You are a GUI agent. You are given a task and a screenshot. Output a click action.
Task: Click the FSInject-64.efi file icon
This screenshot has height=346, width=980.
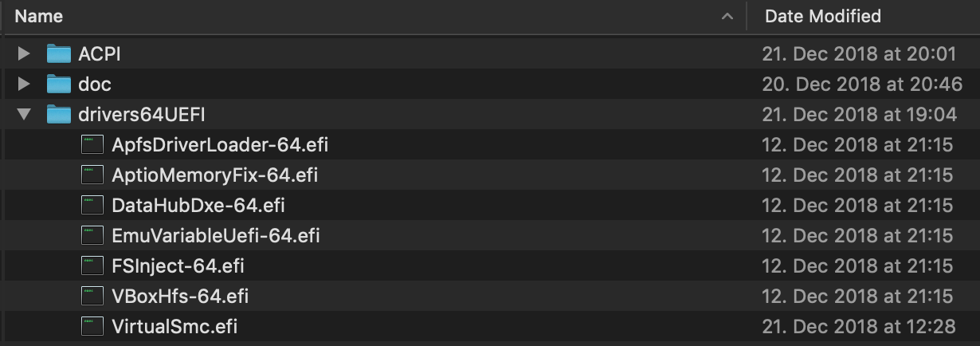[92, 266]
